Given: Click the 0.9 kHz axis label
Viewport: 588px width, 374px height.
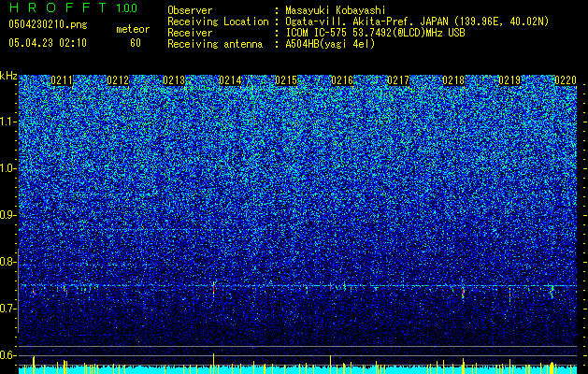Looking at the screenshot, I should (x=8, y=215).
